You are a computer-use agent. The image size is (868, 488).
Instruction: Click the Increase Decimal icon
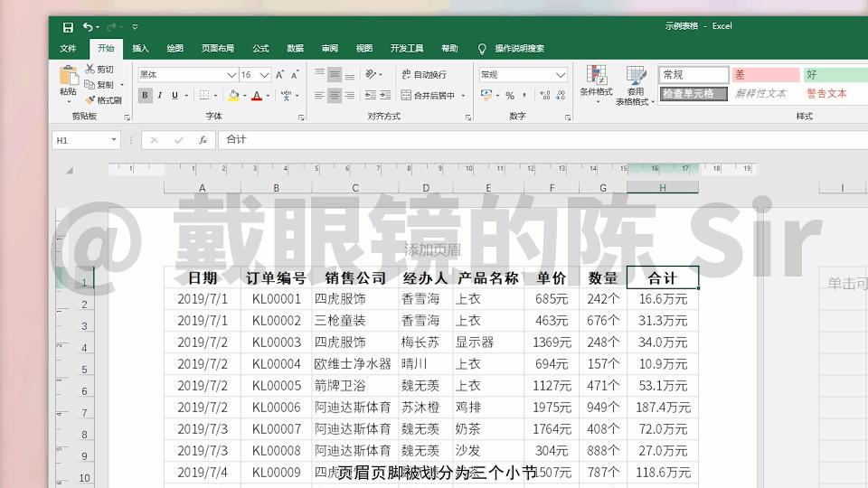click(545, 95)
